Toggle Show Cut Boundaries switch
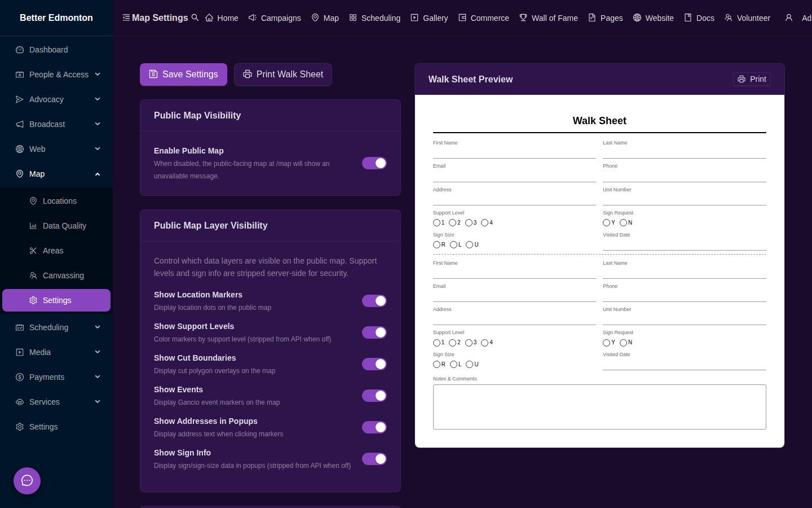The height and width of the screenshot is (508, 812). click(x=374, y=364)
